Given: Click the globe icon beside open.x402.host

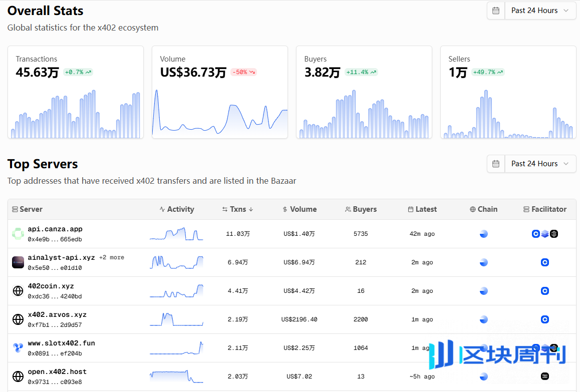Looking at the screenshot, I should click(18, 376).
